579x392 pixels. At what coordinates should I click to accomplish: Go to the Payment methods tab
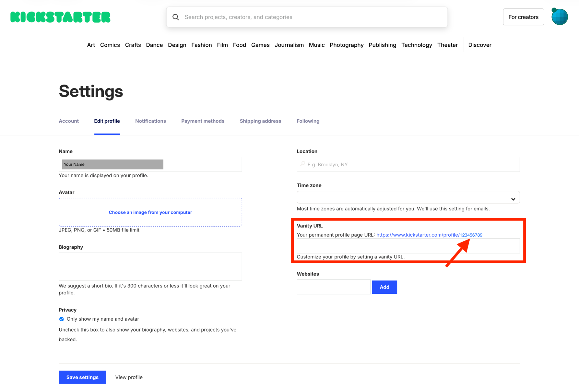point(202,121)
